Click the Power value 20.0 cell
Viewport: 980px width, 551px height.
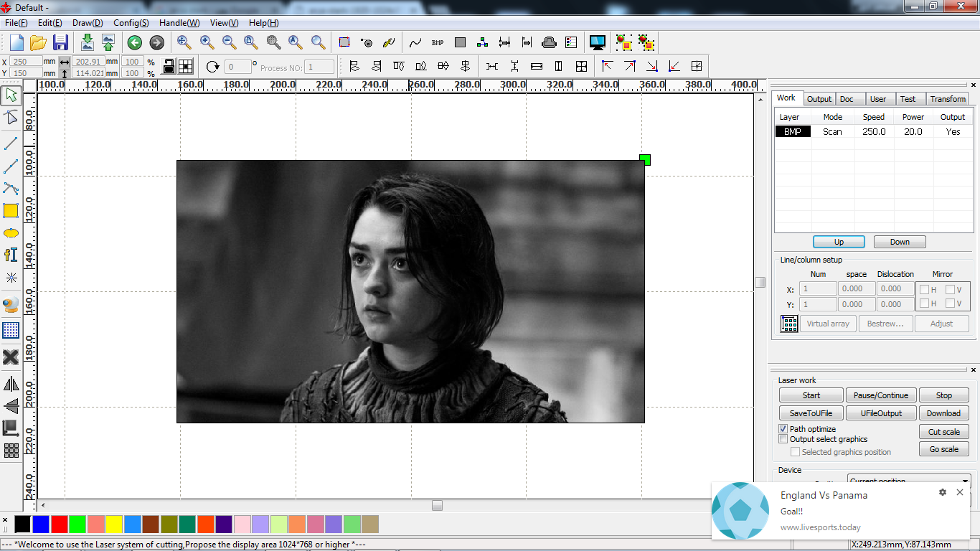click(913, 131)
